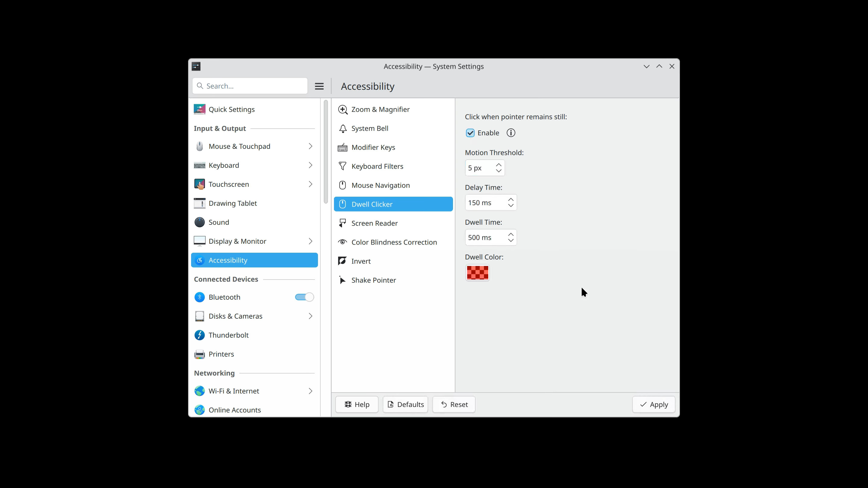Click the Keyboard Filters funnel icon

pos(342,166)
